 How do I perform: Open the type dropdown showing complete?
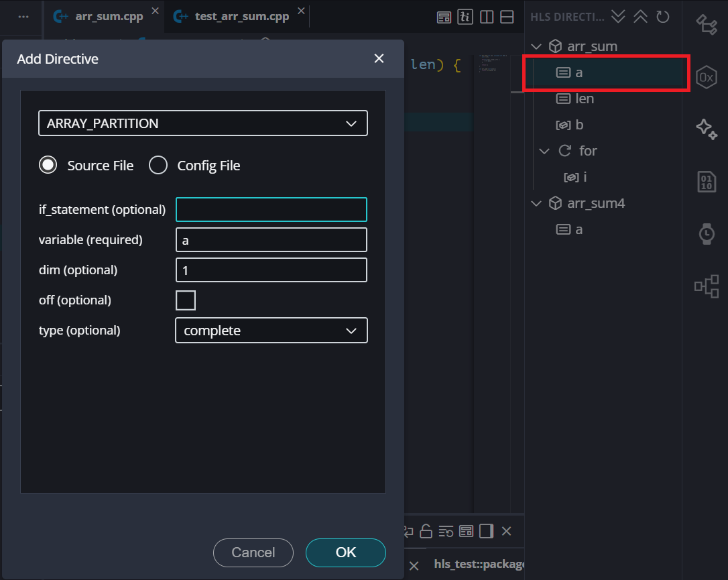[271, 331]
